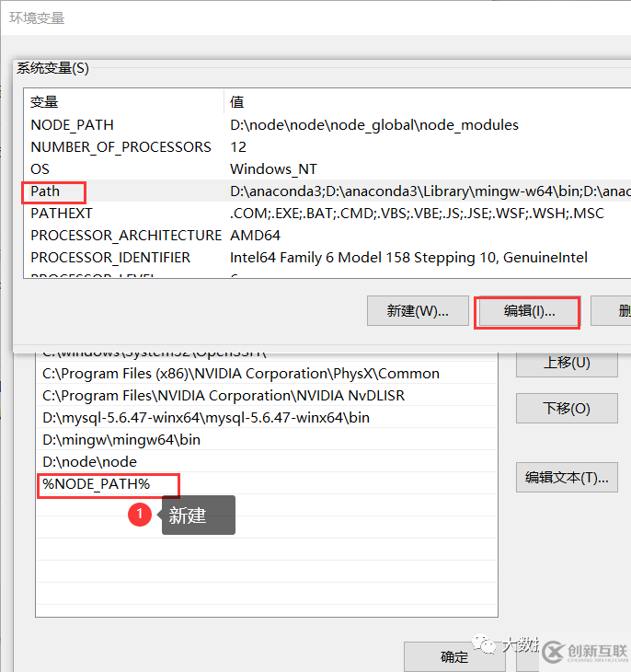Select the D:\mysql-5.6.47-winx64 bin entry
The width and height of the screenshot is (631, 672).
click(x=267, y=418)
